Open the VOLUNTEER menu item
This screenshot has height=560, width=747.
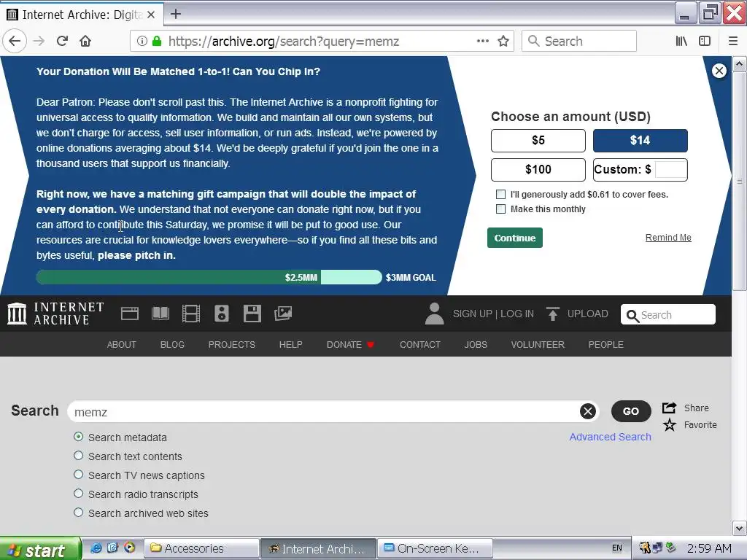(x=538, y=344)
